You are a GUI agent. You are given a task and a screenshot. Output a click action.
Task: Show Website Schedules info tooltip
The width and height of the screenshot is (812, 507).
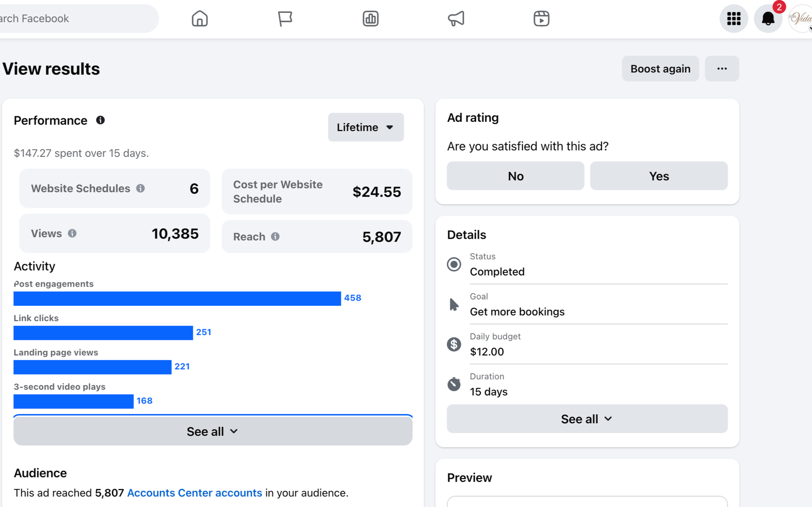pos(141,188)
